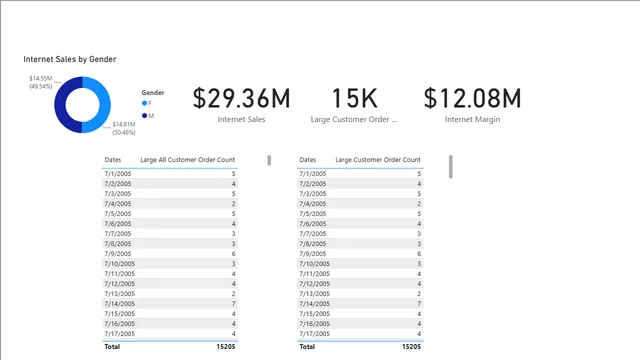
Task: Select 7/7/2005 row in right table
Action: coord(360,234)
